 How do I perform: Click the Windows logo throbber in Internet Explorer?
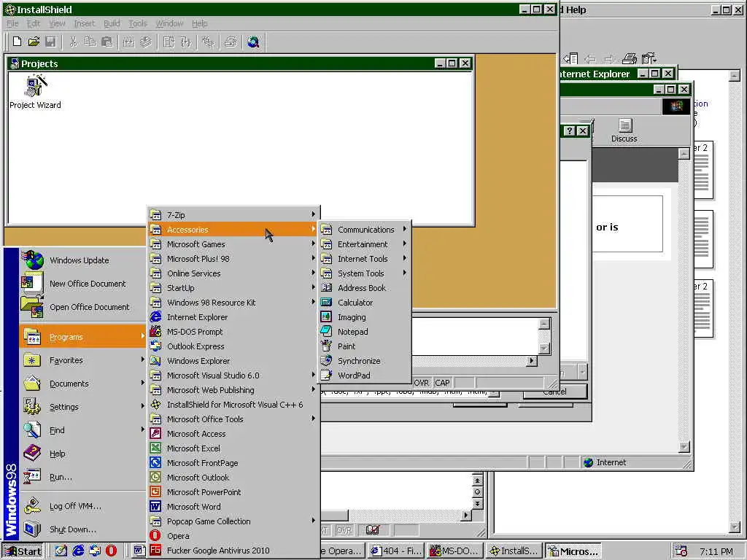pos(676,106)
